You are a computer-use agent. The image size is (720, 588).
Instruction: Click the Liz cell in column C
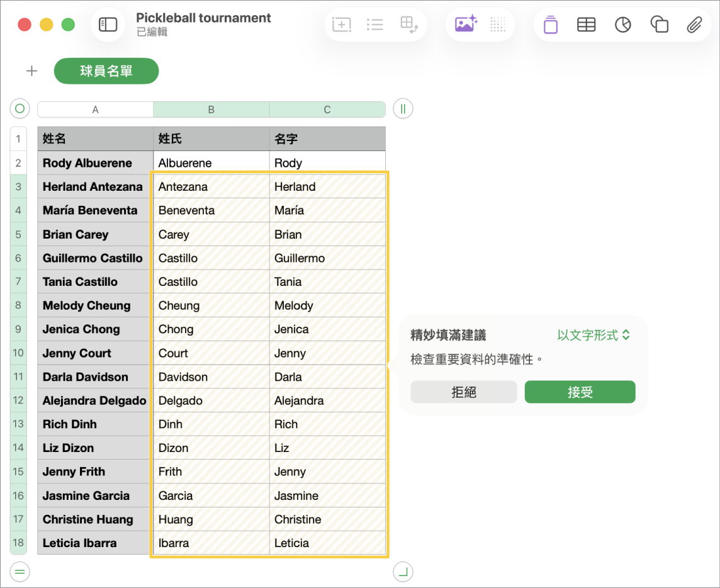coord(327,448)
